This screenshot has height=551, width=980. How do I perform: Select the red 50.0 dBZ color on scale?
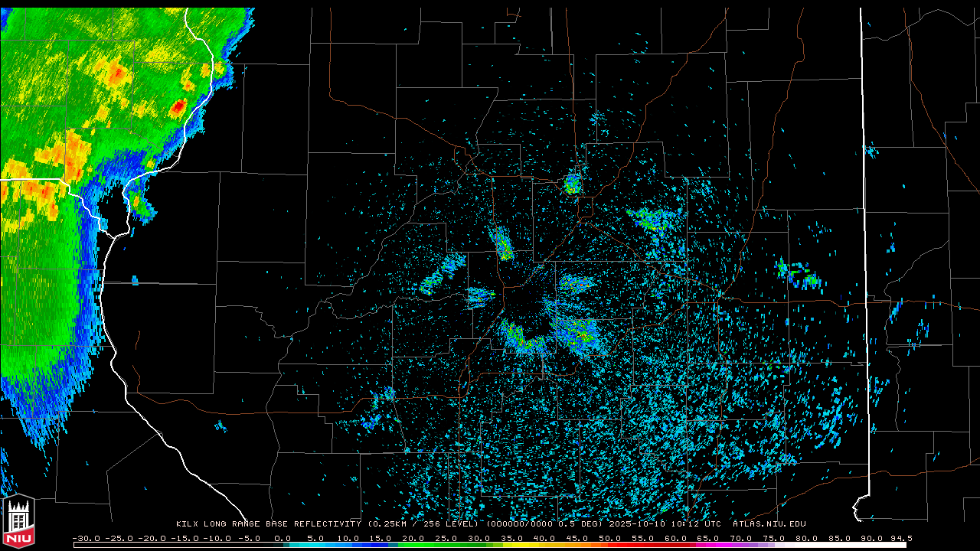(609, 545)
